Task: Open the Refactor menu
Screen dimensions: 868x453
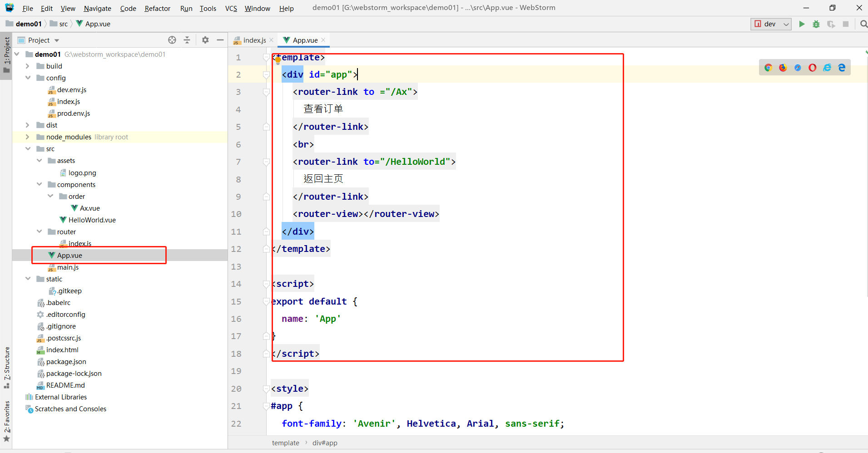Action: pyautogui.click(x=157, y=8)
